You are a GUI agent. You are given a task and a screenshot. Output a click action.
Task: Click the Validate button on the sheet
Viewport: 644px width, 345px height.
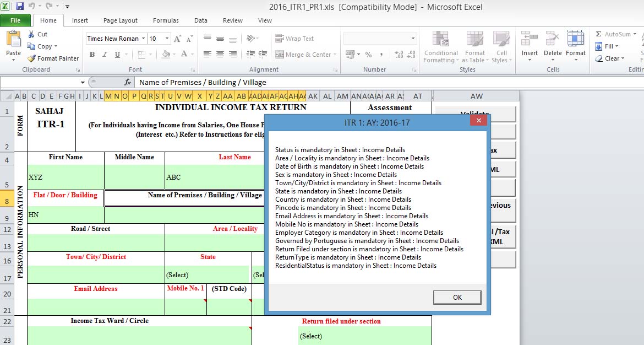[x=475, y=114]
